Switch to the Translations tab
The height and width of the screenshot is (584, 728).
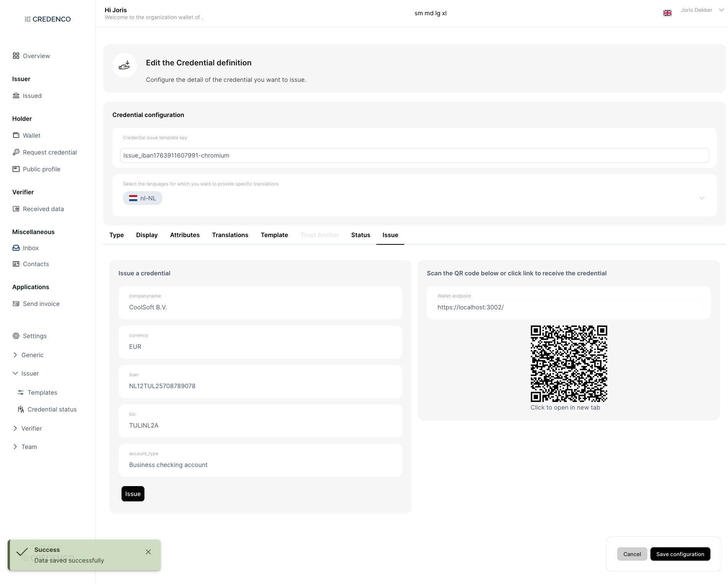[x=230, y=235]
